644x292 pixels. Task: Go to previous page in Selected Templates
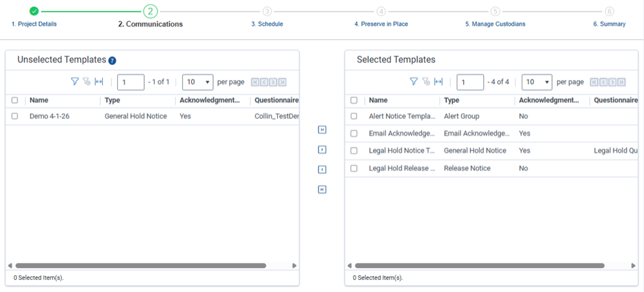pos(603,82)
